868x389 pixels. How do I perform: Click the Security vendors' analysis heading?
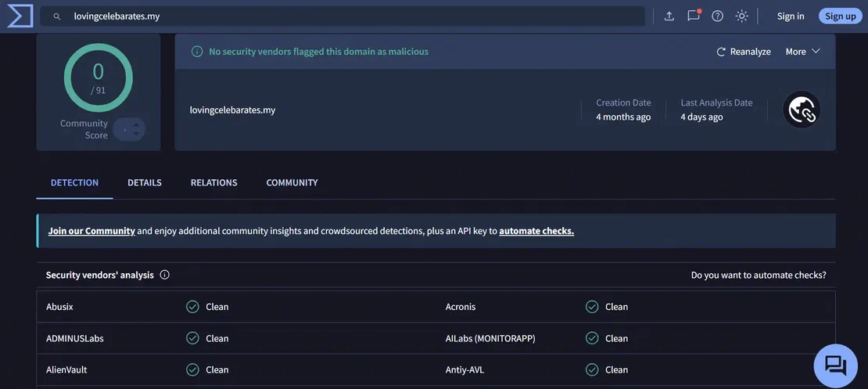pyautogui.click(x=99, y=275)
